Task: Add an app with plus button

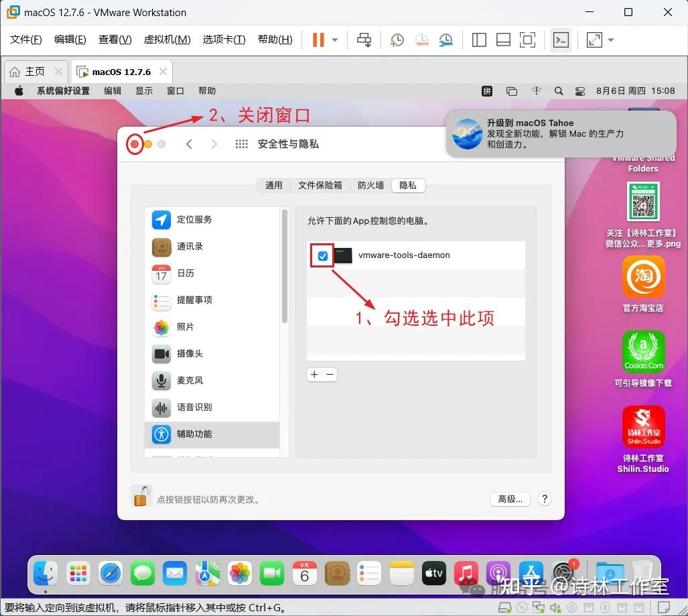Action: pyautogui.click(x=314, y=375)
